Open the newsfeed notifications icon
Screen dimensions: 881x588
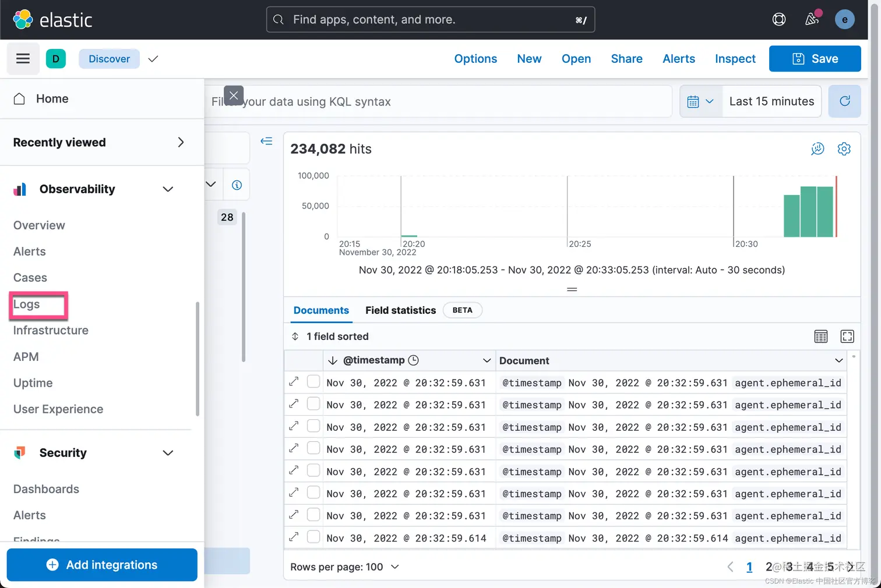(x=812, y=19)
